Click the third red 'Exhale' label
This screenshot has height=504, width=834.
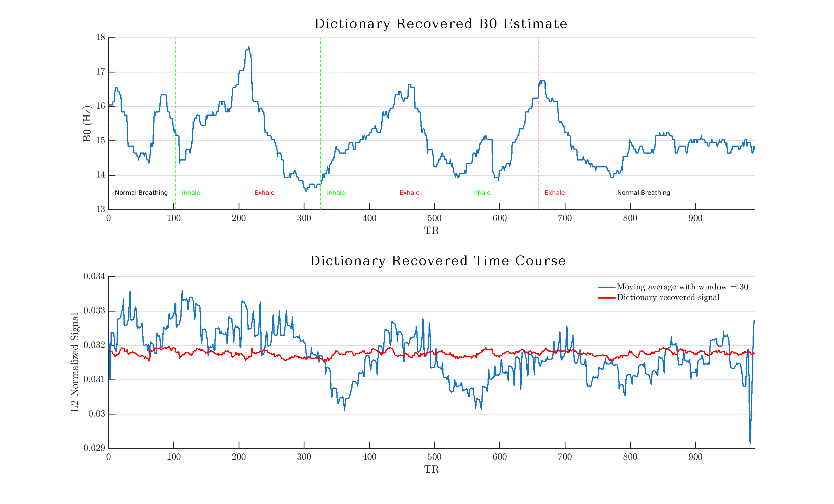pyautogui.click(x=555, y=193)
